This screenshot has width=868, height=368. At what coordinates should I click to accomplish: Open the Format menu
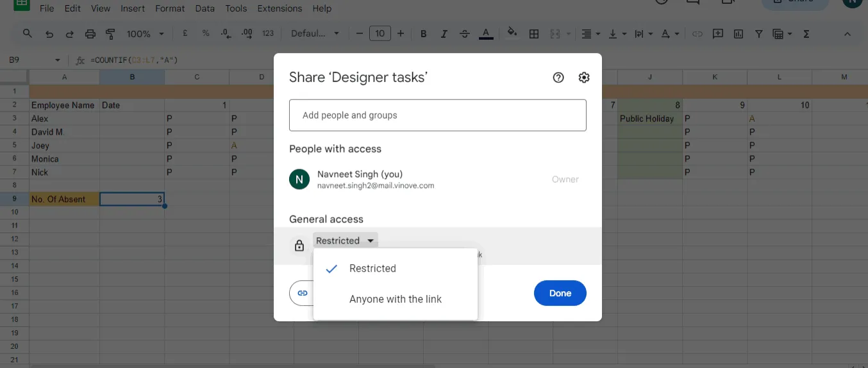[170, 8]
